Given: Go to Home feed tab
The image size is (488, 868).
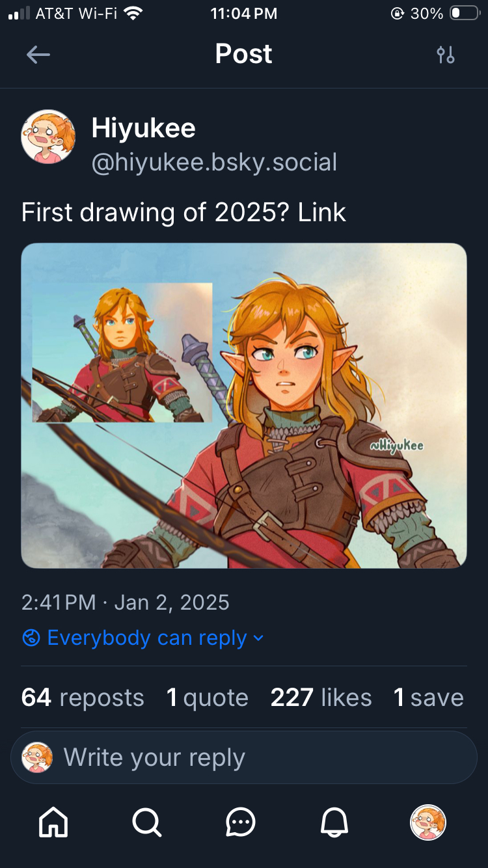Looking at the screenshot, I should coord(53,823).
